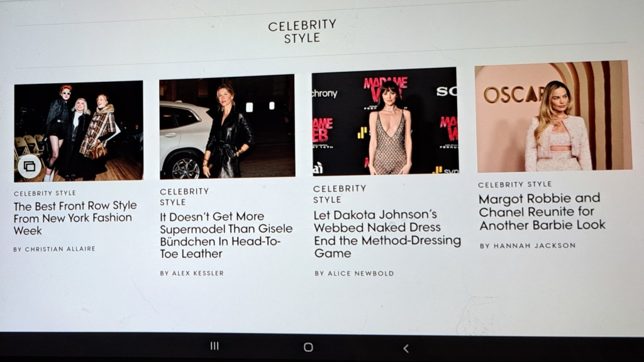Select the Celebrity Style tag above the Dakota Johnson article
This screenshot has height=362, width=644.
[340, 194]
